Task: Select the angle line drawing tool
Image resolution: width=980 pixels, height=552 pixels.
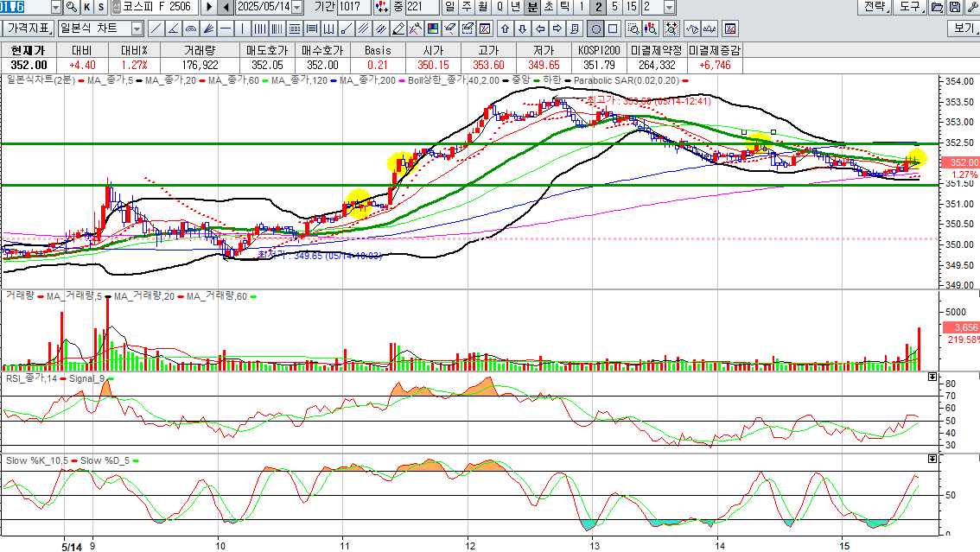Action: point(174,29)
